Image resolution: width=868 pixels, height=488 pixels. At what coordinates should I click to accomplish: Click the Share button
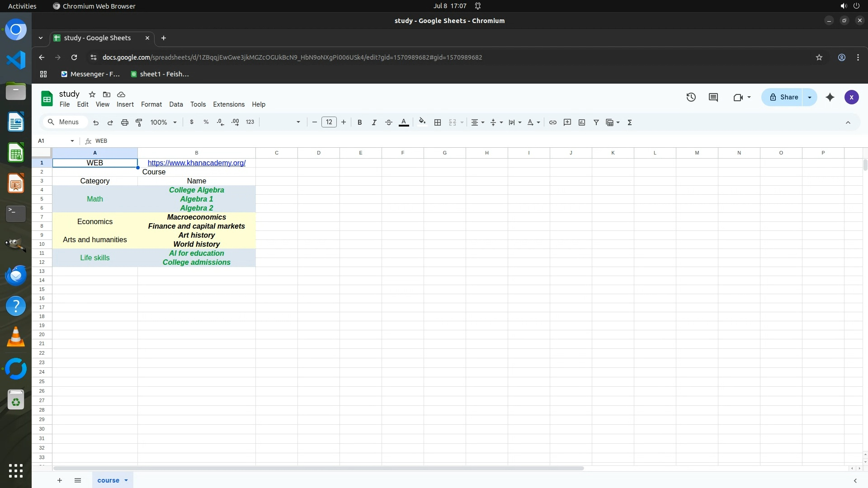pos(784,97)
